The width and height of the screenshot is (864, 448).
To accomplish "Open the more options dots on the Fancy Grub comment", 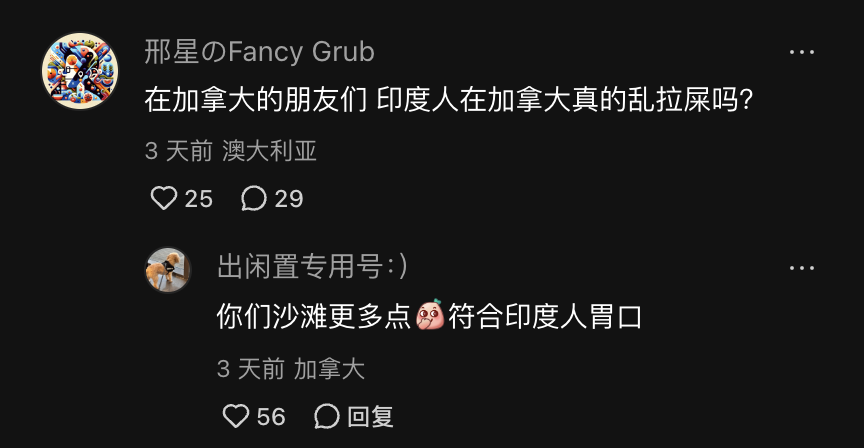I will coord(801,52).
